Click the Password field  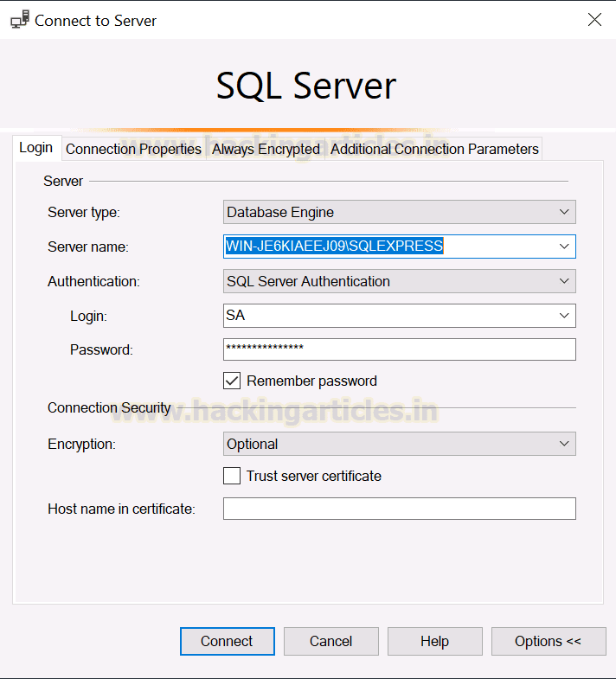399,349
